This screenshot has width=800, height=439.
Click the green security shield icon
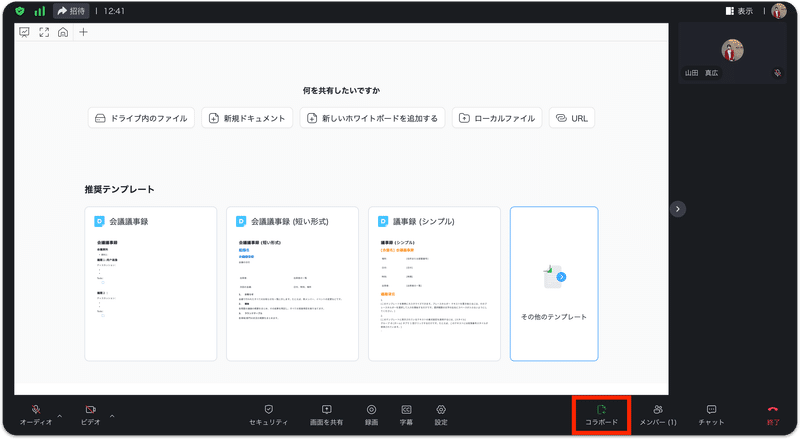point(20,11)
